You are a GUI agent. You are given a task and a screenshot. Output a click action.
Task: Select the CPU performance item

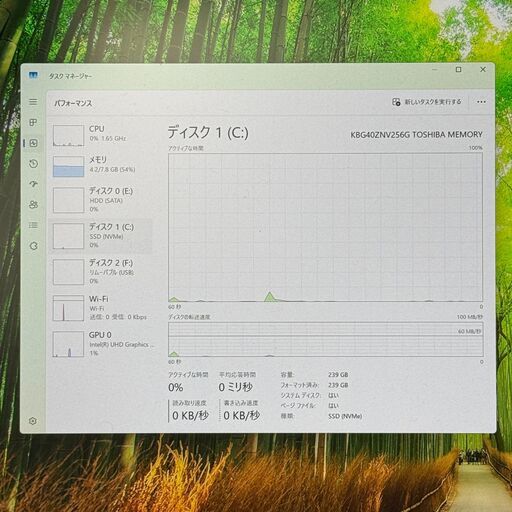[101, 135]
